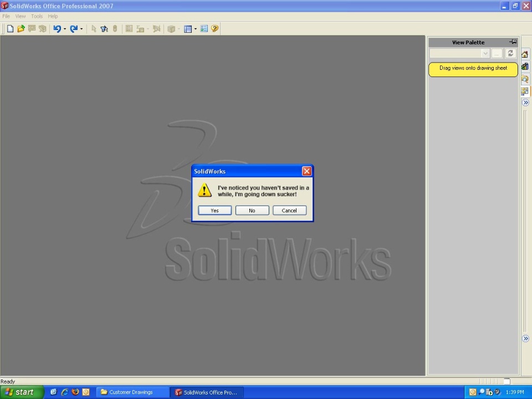Click the orange system tray icon
The height and width of the screenshot is (399, 532).
pyautogui.click(x=473, y=392)
